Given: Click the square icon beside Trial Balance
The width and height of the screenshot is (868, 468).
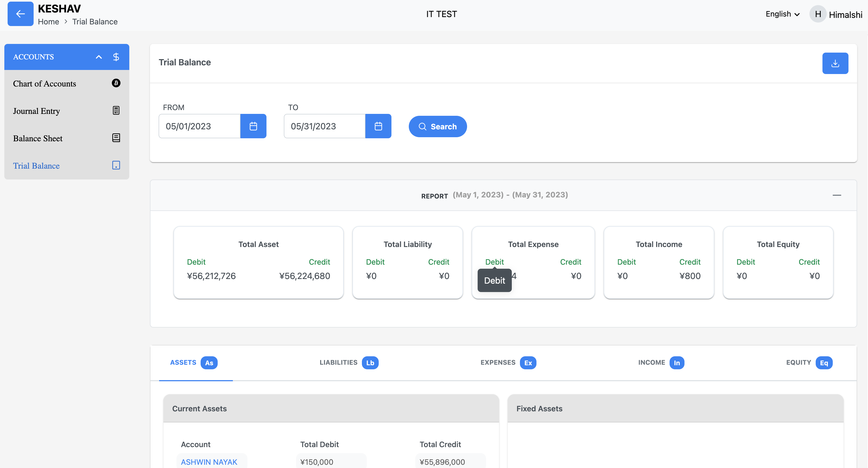Looking at the screenshot, I should coord(116,165).
